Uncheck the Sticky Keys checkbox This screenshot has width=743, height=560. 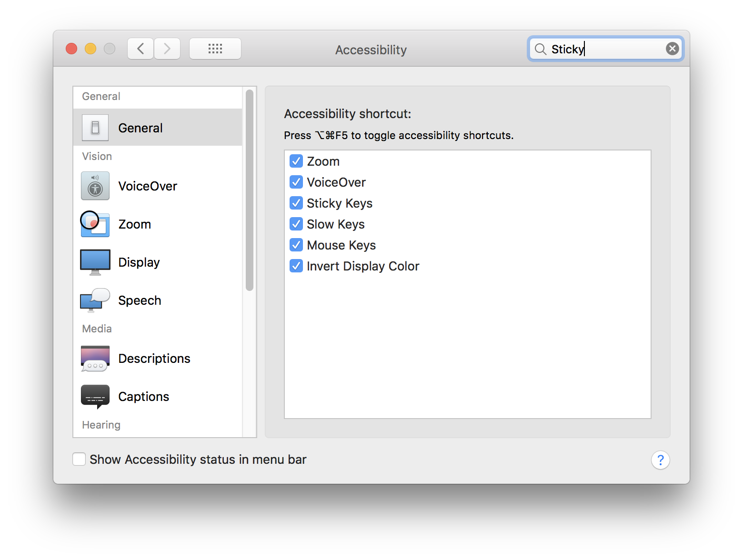click(296, 203)
